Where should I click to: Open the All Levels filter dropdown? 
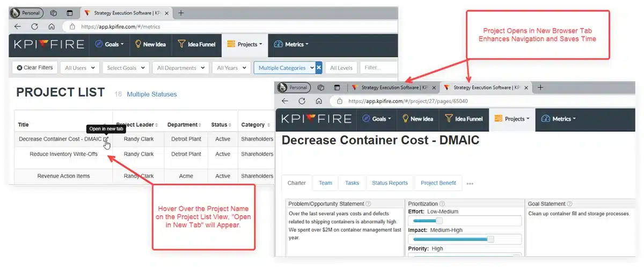[x=341, y=68]
